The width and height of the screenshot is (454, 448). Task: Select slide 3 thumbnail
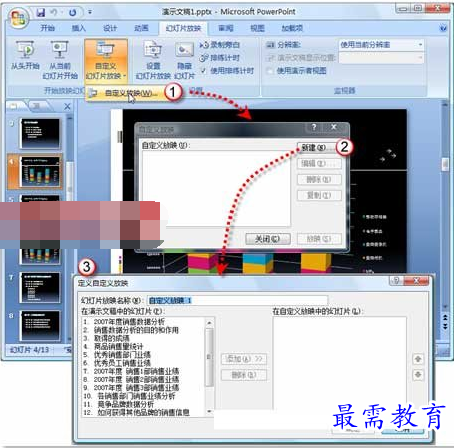(x=40, y=133)
